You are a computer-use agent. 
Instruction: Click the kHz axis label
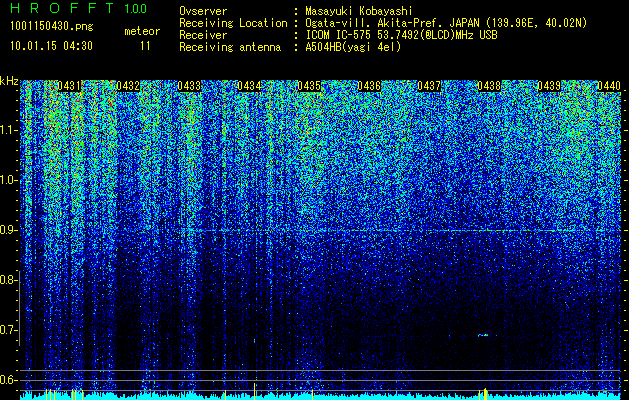10,81
